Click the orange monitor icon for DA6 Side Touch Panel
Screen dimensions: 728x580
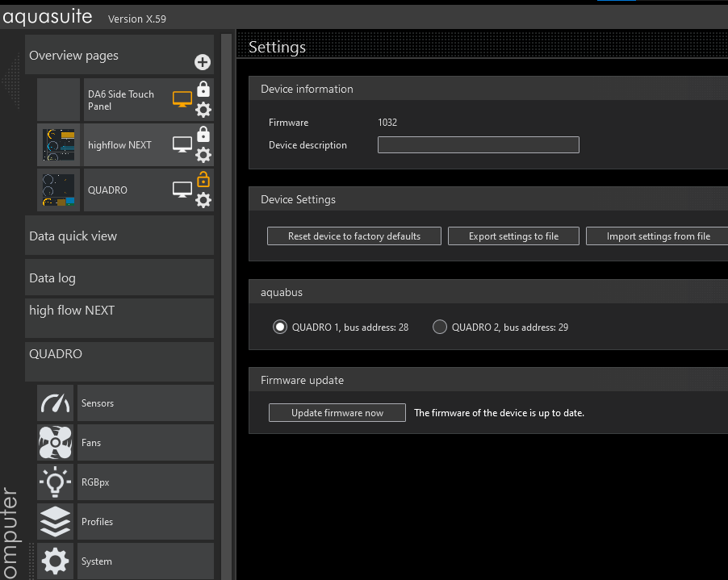coord(182,99)
